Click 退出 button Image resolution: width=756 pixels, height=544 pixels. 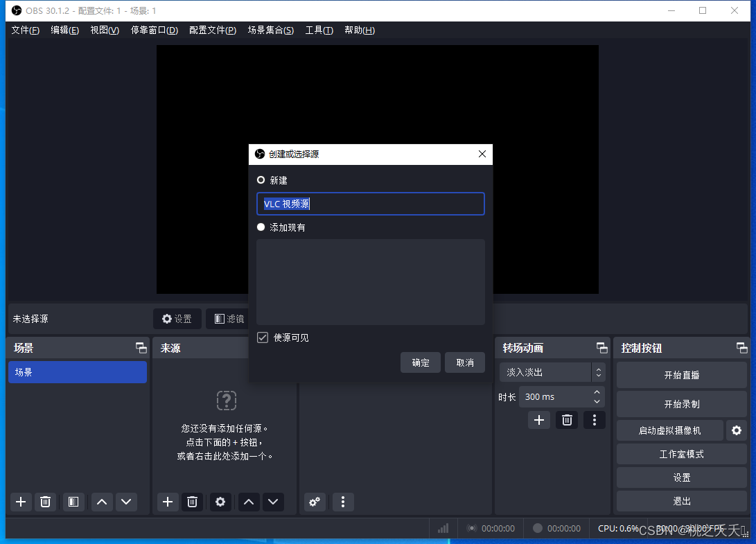click(x=682, y=501)
